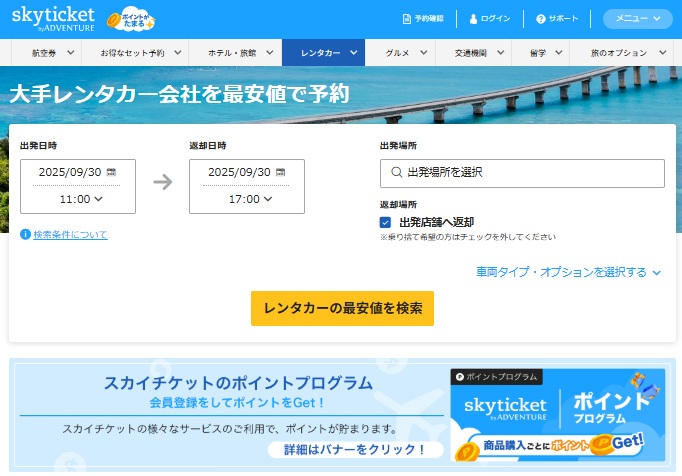Expand the 航空券 menu chevron
This screenshot has height=476, width=682.
70,53
